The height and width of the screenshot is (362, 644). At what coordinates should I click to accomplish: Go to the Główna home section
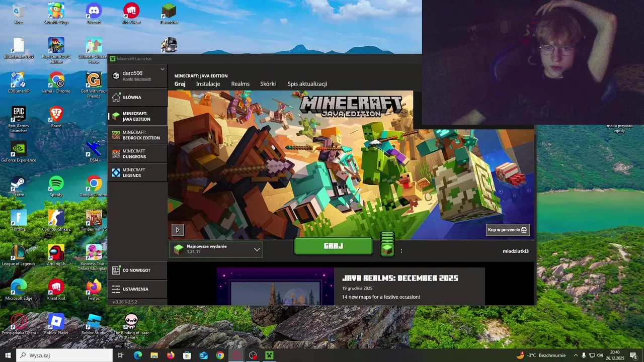click(137, 97)
